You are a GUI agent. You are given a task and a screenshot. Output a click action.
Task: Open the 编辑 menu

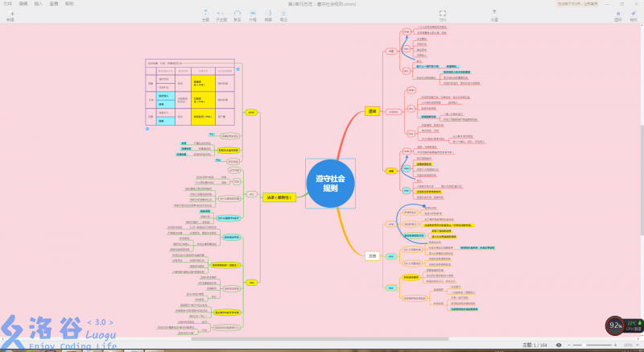(x=23, y=4)
